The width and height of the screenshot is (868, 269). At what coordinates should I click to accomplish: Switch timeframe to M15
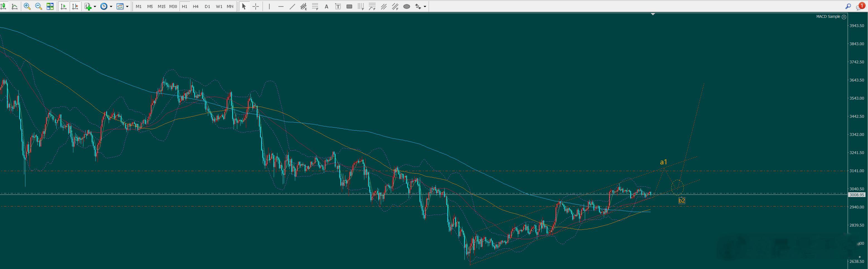click(161, 6)
